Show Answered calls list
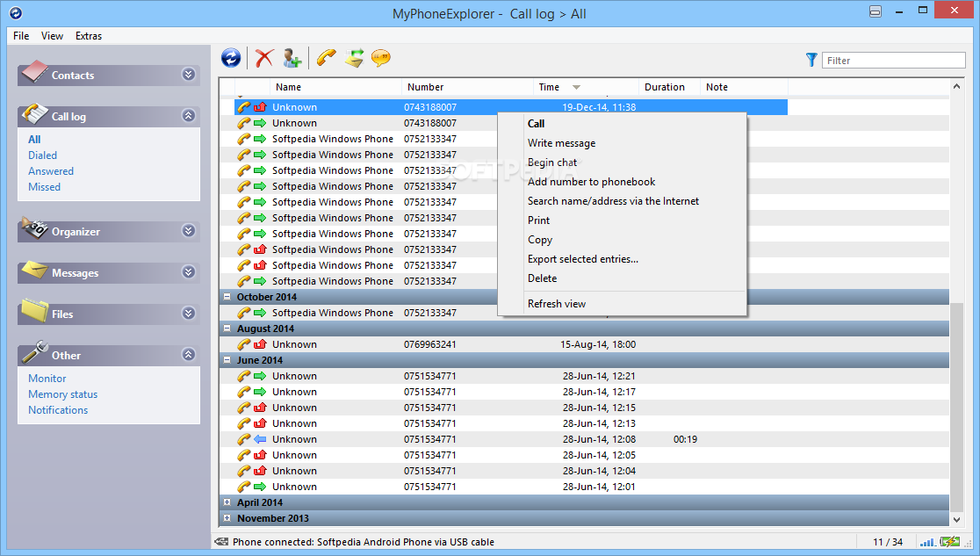The width and height of the screenshot is (980, 556). 51,170
